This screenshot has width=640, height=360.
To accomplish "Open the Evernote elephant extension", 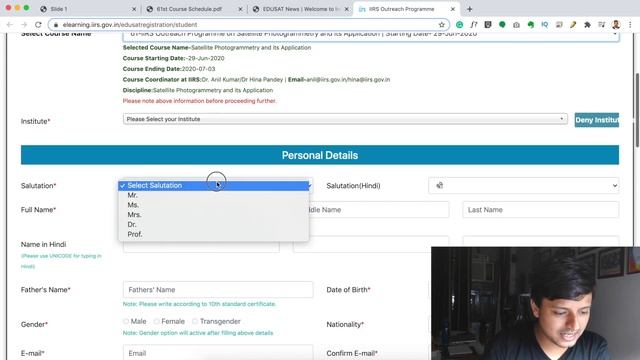I will [x=531, y=25].
